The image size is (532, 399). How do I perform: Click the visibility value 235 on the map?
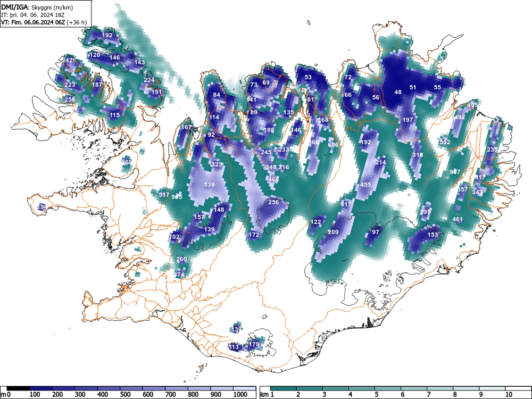click(x=492, y=149)
